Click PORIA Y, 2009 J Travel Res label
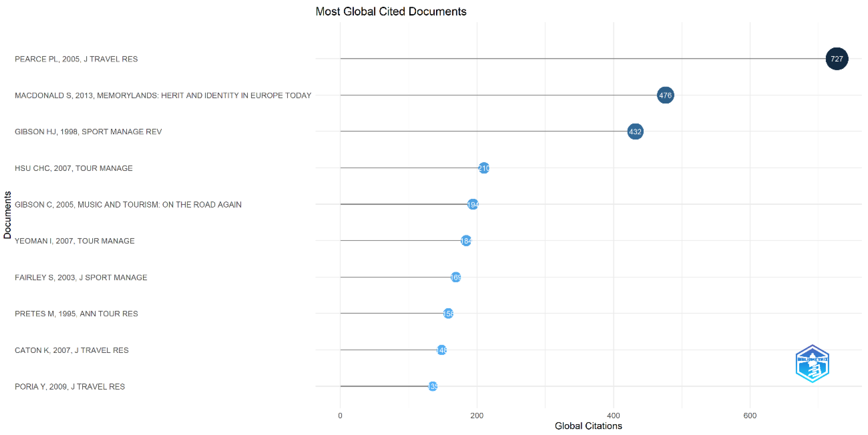868x435 pixels. (70, 386)
